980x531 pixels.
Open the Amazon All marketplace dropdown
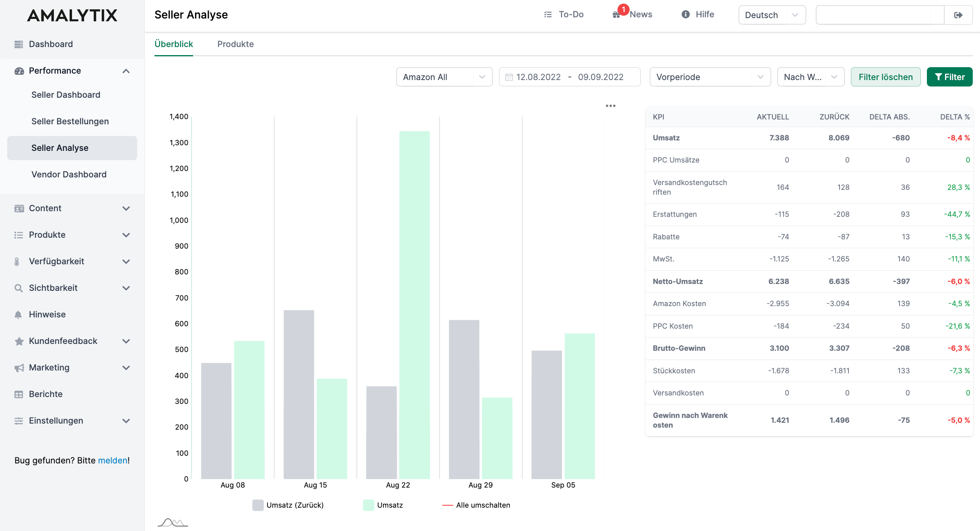pos(444,77)
